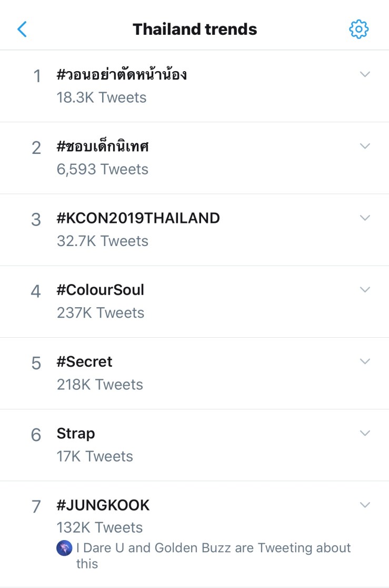Tap the 237K Tweets count
389x588 pixels.
100,313
